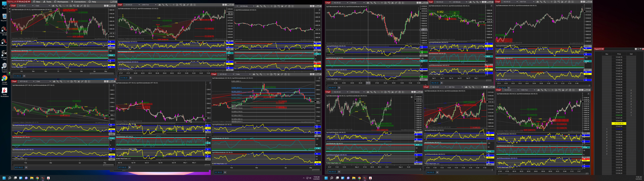
Task: Open Properties list icon in NQ 5 Minute chart
Action: [403, 3]
